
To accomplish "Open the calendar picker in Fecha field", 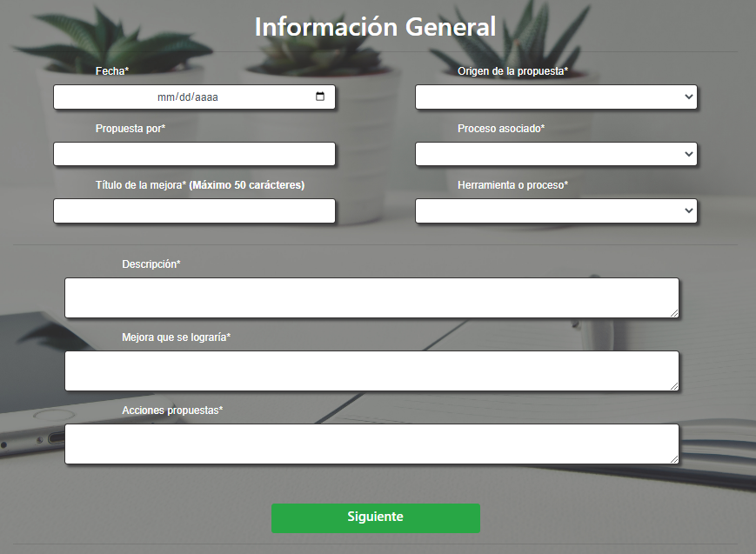I will click(320, 97).
